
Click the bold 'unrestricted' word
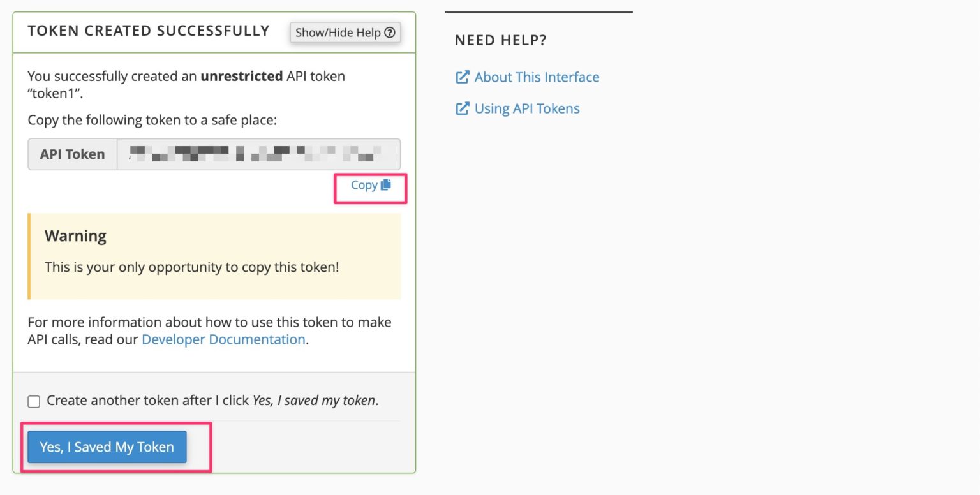[241, 77]
